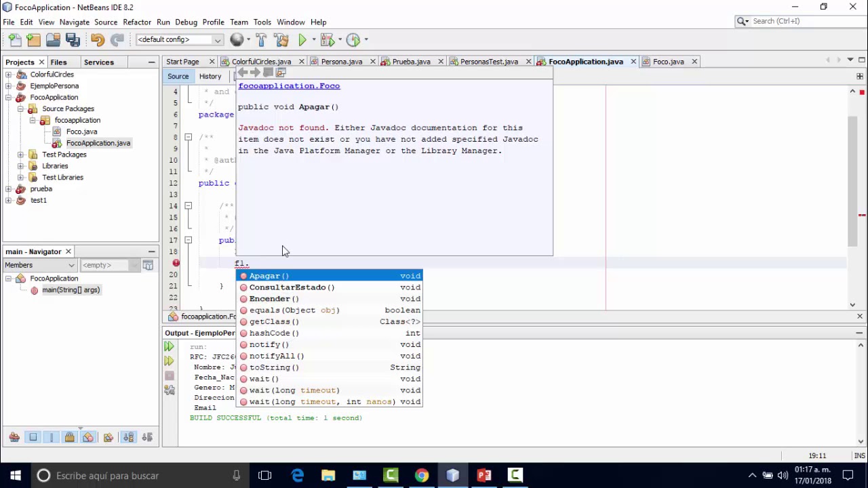The width and height of the screenshot is (868, 488).
Task: Toggle Show Static Members filter in Navigator
Action: 51,437
